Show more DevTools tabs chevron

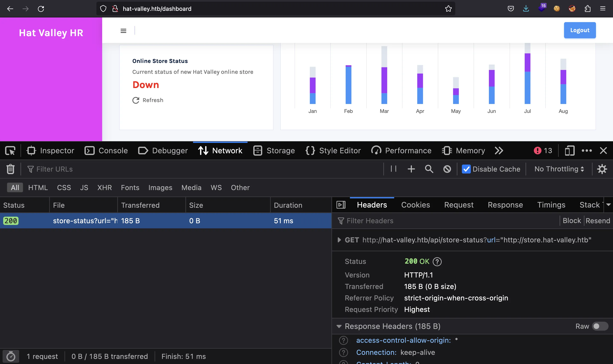(x=499, y=150)
